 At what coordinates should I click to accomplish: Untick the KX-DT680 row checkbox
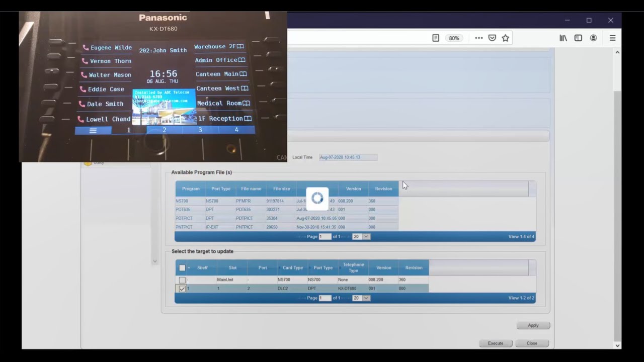coord(182,289)
